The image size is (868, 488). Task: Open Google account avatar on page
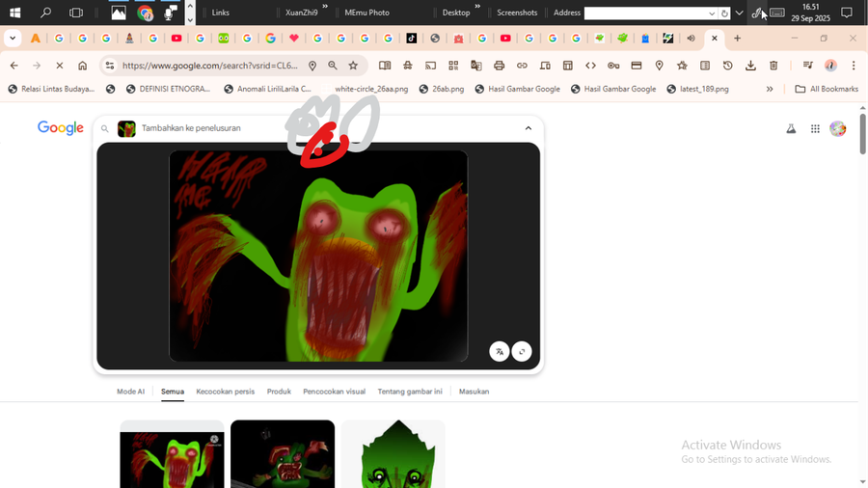[837, 128]
